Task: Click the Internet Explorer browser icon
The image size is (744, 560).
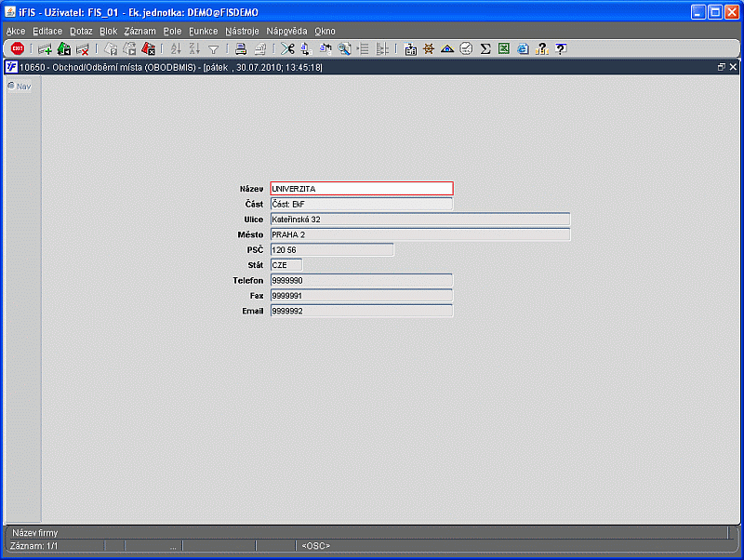Action: [x=523, y=48]
